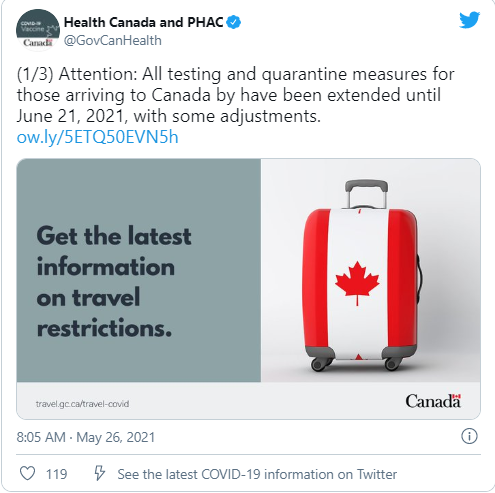
Task: Click the Twitter bird logo
Action: tap(469, 20)
